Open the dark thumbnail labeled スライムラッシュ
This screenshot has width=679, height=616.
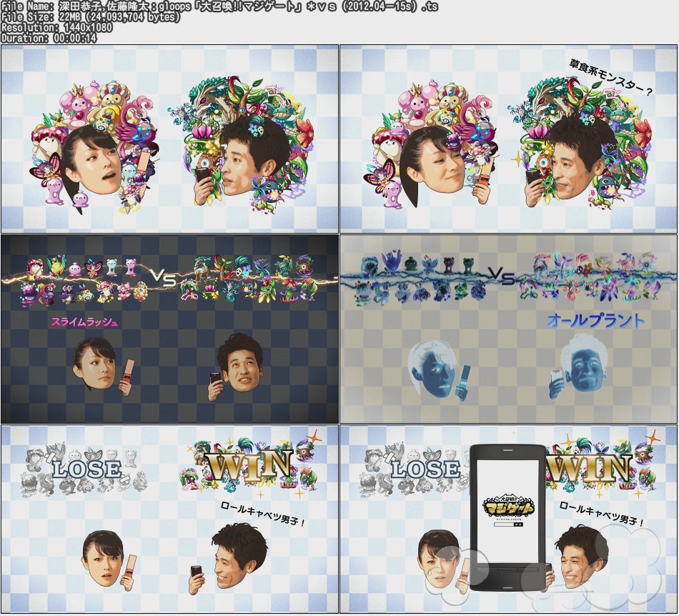(x=170, y=329)
